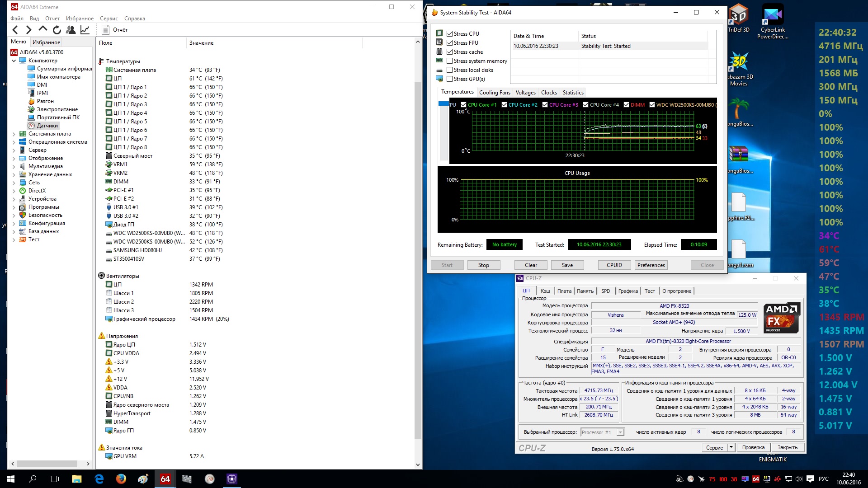Uncheck the Stress cache option
Screen dimensions: 868x488
(449, 52)
